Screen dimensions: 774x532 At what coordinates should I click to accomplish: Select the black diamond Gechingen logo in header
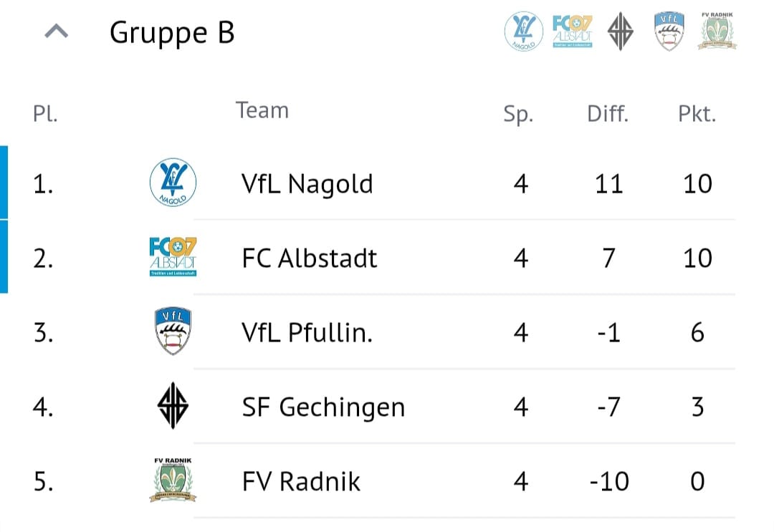pyautogui.click(x=621, y=32)
